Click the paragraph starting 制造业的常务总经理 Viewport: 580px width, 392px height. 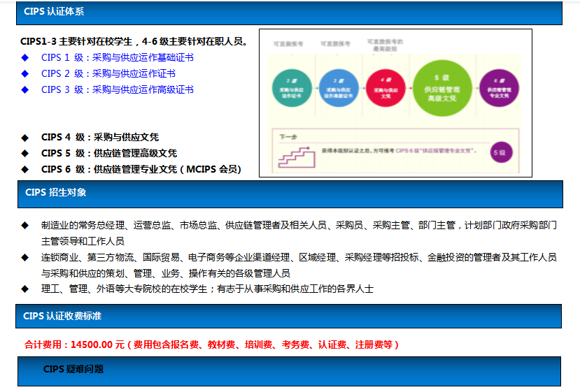coord(299,233)
